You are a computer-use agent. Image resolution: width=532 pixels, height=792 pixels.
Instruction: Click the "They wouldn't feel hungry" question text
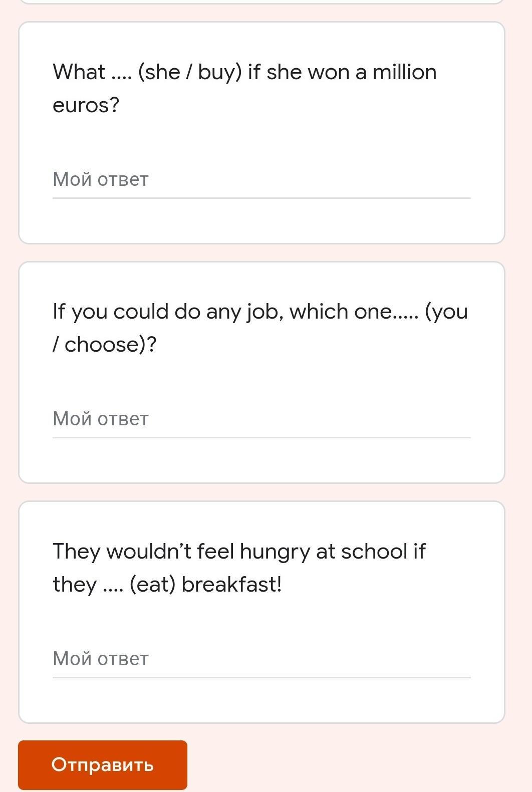[x=239, y=552]
